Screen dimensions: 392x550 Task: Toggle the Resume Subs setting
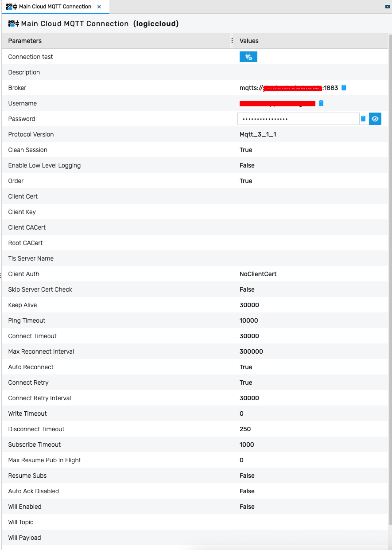point(247,475)
